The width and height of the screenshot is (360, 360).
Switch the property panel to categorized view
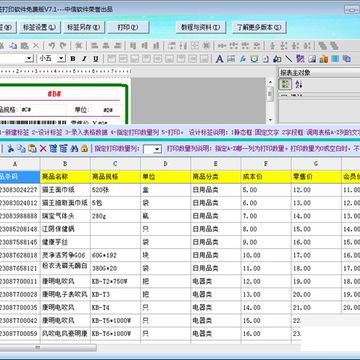(x=285, y=84)
